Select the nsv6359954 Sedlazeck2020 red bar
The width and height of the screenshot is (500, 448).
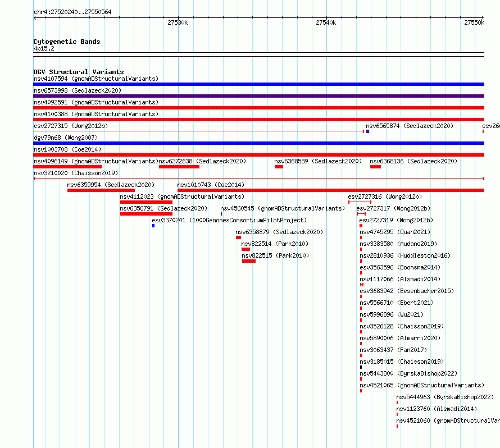point(101,190)
